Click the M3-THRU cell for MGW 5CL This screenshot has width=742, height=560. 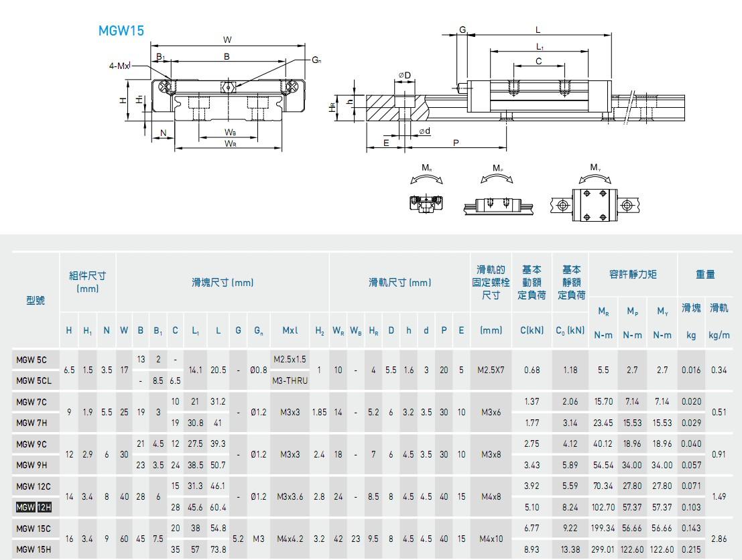[290, 380]
